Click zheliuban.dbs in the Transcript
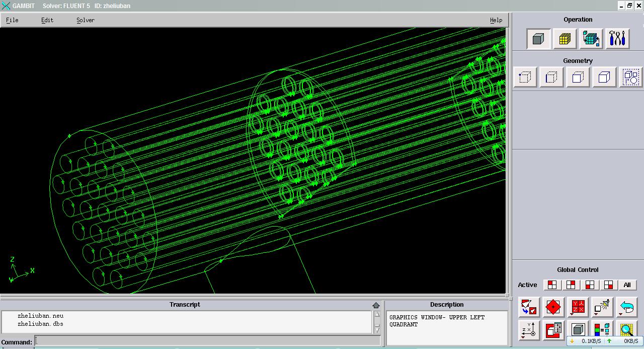 tap(40, 324)
